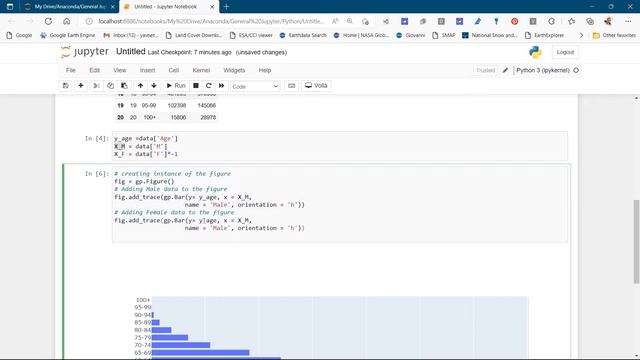This screenshot has height=360, width=640.
Task: Click the zoom magnifier icon in address bar
Action: [x=350, y=21]
